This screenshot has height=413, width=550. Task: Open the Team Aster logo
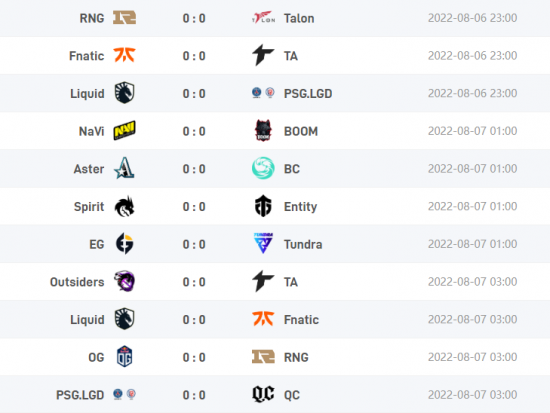pyautogui.click(x=124, y=168)
